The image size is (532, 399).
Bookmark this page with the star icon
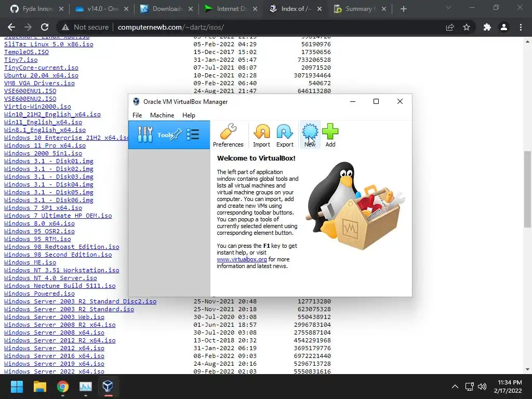(x=467, y=27)
